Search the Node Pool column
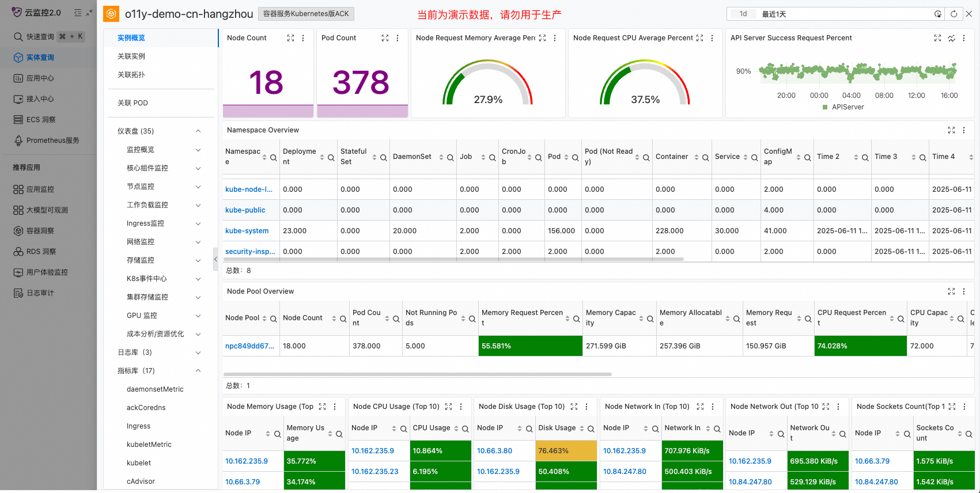 coord(274,318)
